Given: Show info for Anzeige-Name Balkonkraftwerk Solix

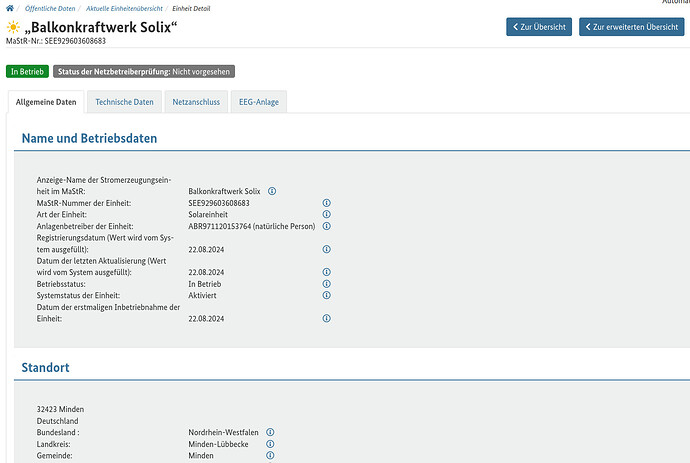Looking at the screenshot, I should coord(272,191).
